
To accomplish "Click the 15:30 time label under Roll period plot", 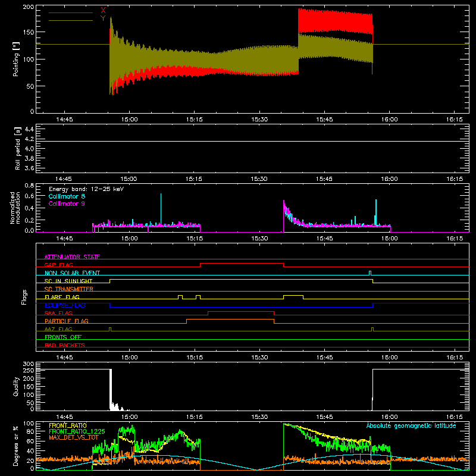I will pos(259,179).
